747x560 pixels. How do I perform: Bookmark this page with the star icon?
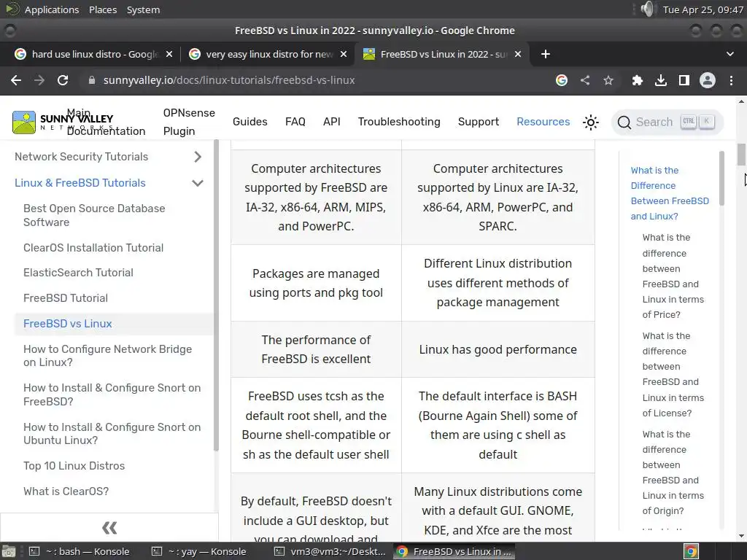pos(608,80)
